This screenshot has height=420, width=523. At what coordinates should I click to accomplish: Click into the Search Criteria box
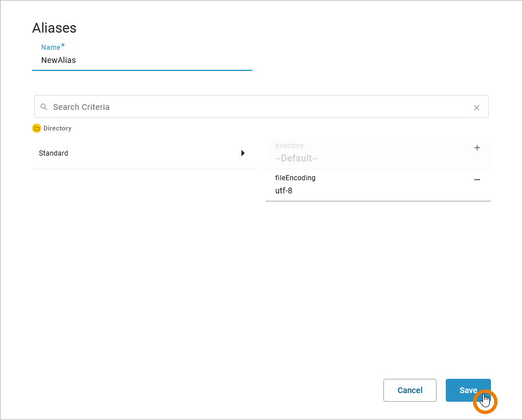pyautogui.click(x=257, y=107)
